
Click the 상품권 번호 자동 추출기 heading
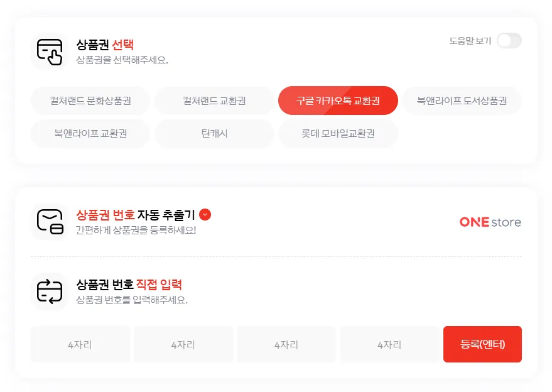[135, 215]
